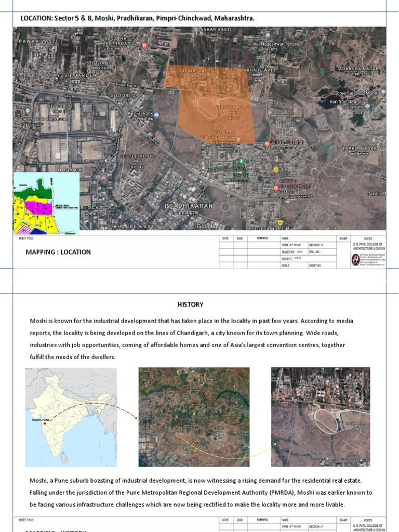This screenshot has height=532, width=399.
Task: Click DATE header in Mapping Location title block
Action: point(225,238)
